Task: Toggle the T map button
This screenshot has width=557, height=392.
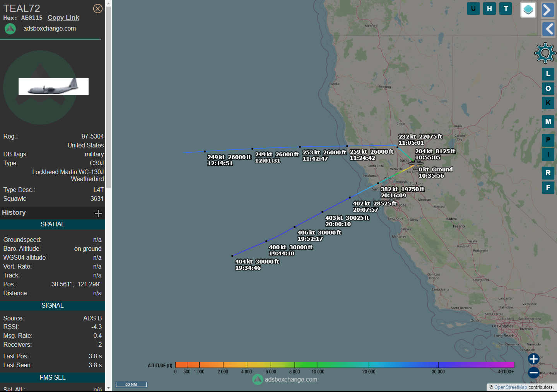Action: [x=506, y=9]
